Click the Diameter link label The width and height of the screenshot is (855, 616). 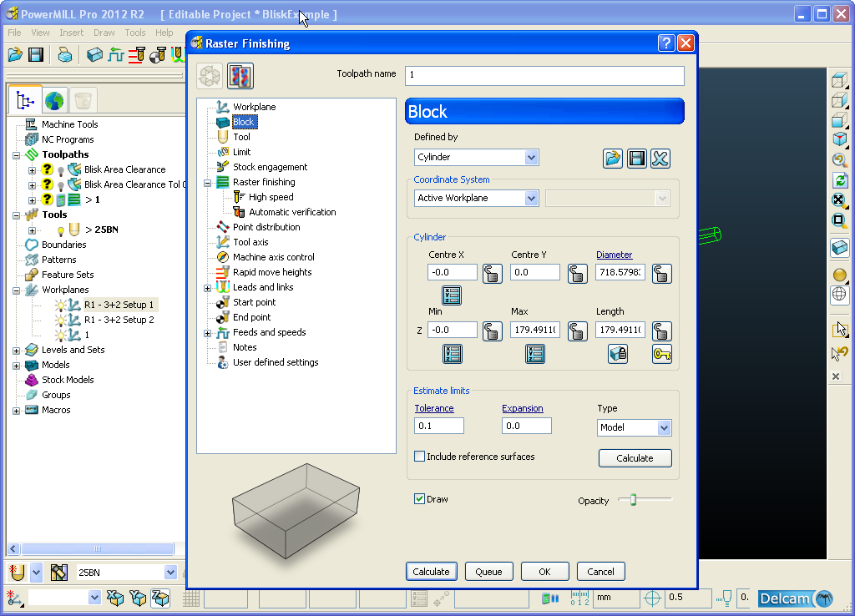point(614,255)
